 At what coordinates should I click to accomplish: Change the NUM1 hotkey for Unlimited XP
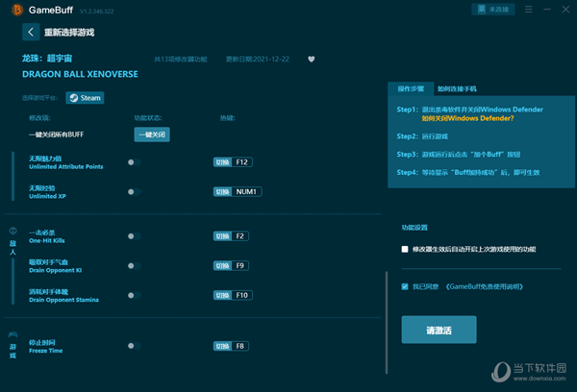coord(238,191)
